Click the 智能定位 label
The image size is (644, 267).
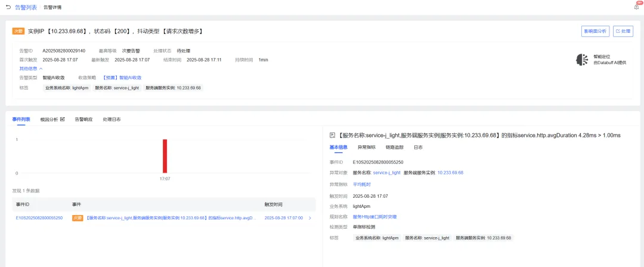(x=602, y=57)
